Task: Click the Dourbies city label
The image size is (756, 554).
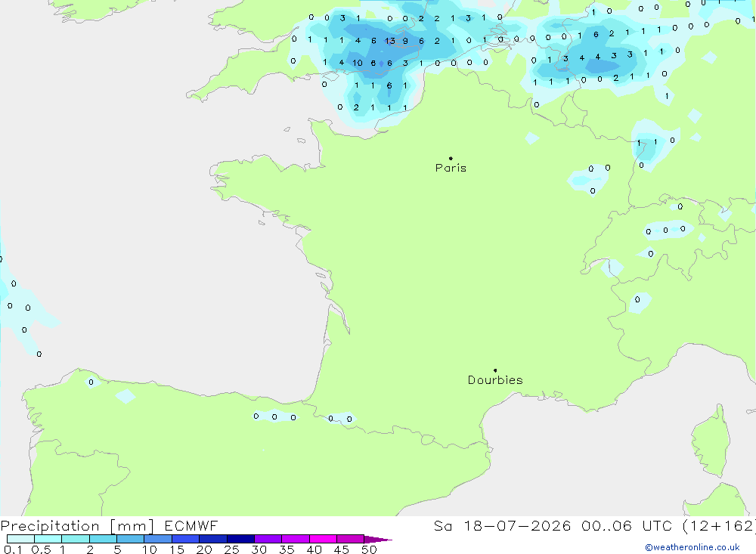Action: tap(495, 380)
